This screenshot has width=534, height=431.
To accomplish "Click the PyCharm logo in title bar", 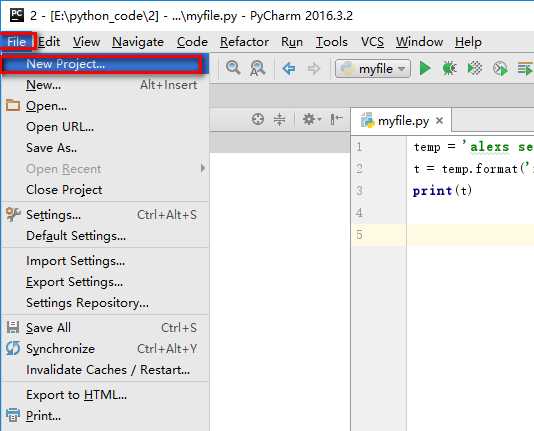I will point(17,15).
